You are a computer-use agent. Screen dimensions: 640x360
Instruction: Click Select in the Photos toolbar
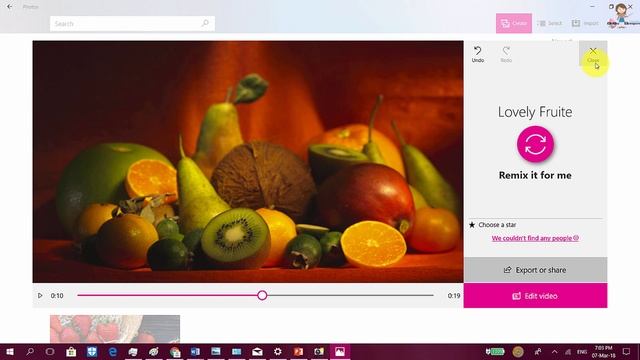pyautogui.click(x=549, y=23)
